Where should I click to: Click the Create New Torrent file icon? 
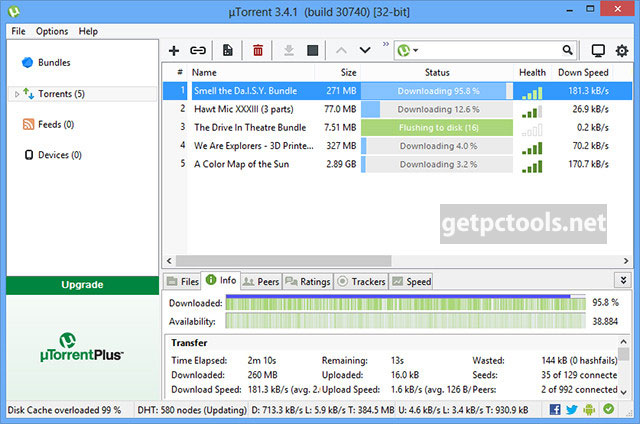pyautogui.click(x=228, y=50)
